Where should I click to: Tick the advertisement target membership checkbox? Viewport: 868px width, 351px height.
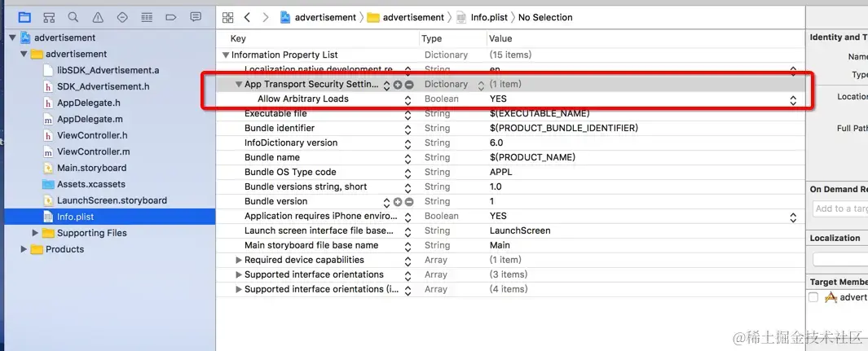pos(813,298)
